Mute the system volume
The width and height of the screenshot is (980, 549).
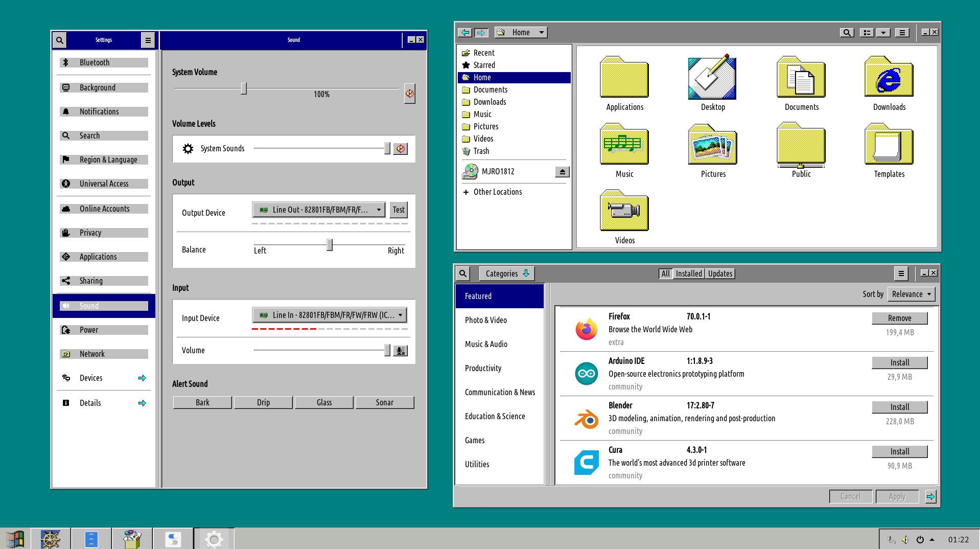(x=409, y=94)
